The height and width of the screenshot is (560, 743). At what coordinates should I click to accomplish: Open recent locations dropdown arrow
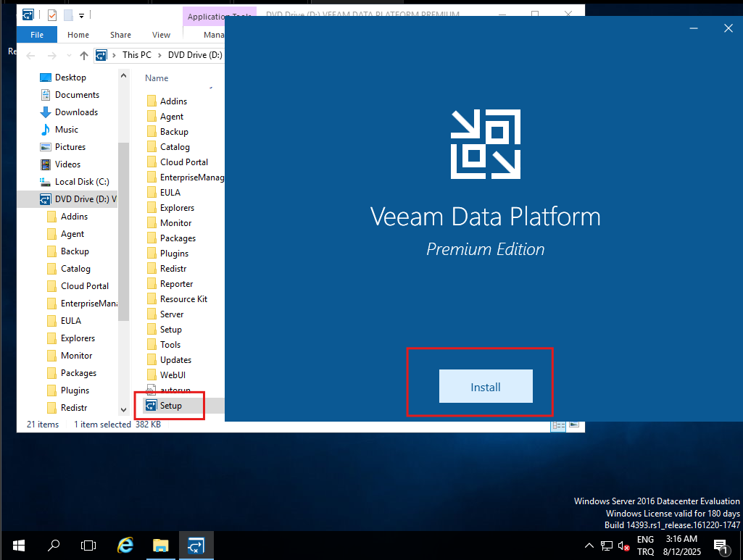click(69, 55)
